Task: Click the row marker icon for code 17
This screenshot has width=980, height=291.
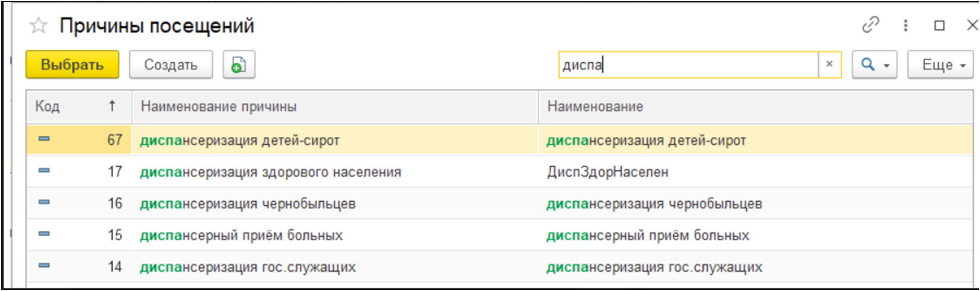Action: click(x=44, y=171)
